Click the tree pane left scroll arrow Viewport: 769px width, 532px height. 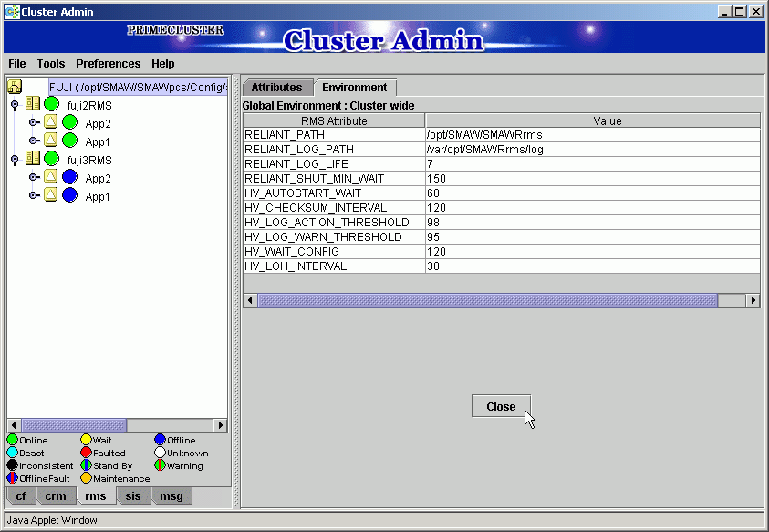(14, 425)
